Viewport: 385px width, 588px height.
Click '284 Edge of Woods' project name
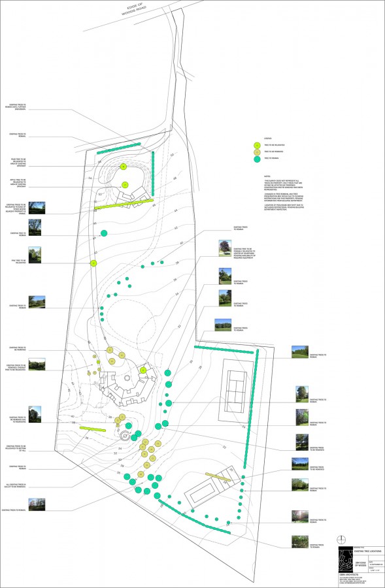click(x=361, y=564)
